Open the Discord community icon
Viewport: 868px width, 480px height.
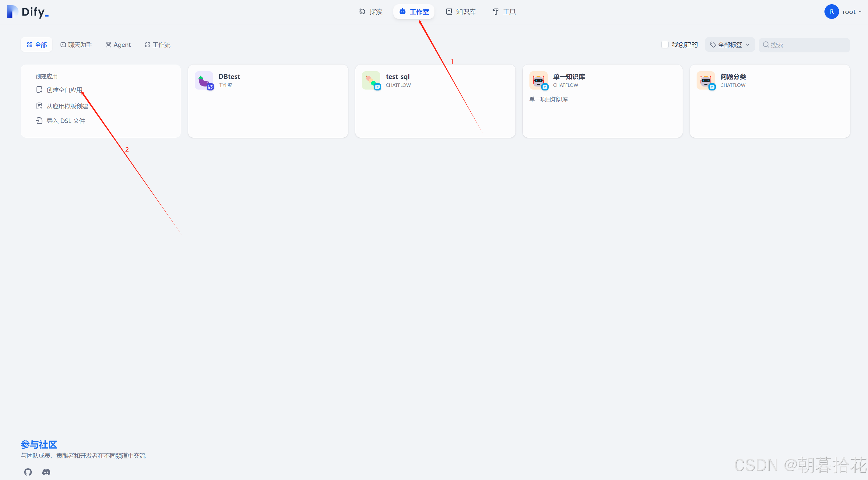(46, 472)
